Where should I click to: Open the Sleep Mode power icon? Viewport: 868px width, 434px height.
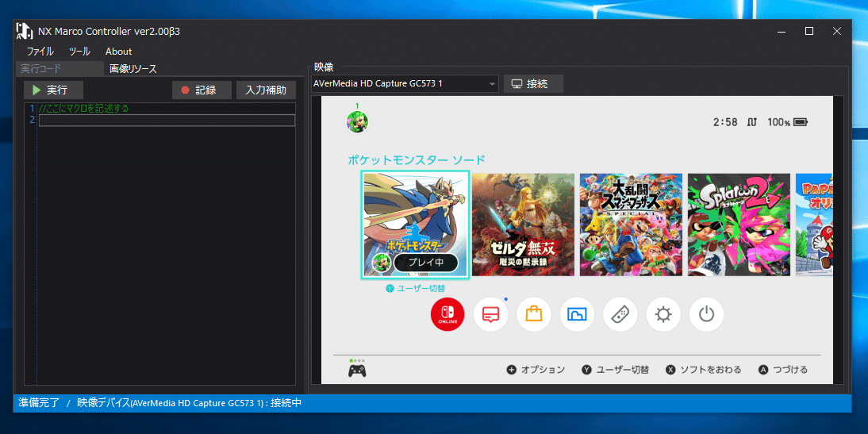(706, 315)
